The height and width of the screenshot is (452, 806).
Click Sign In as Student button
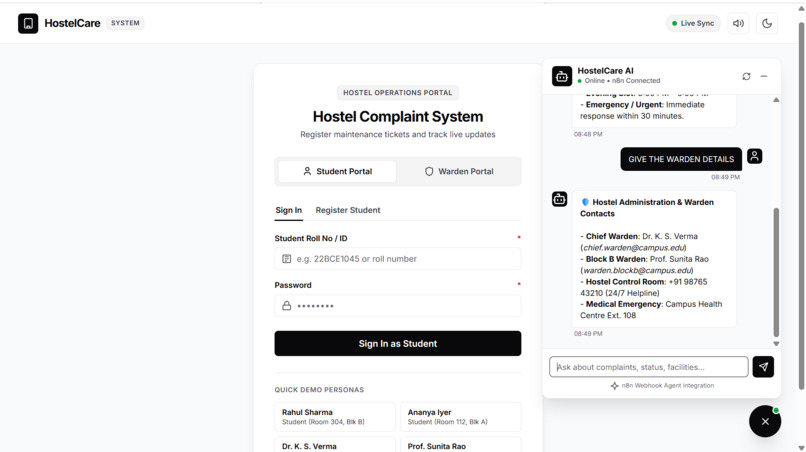pos(398,343)
